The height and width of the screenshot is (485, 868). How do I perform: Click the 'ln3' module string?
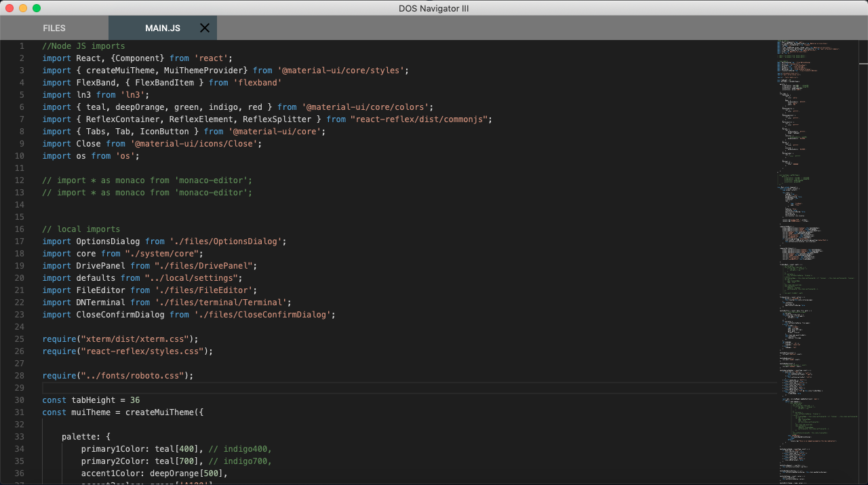(x=133, y=95)
